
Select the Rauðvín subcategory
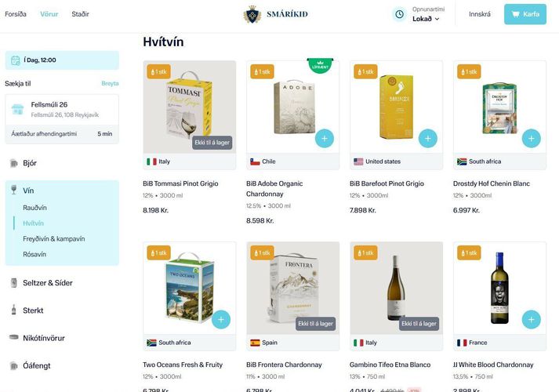pos(34,208)
